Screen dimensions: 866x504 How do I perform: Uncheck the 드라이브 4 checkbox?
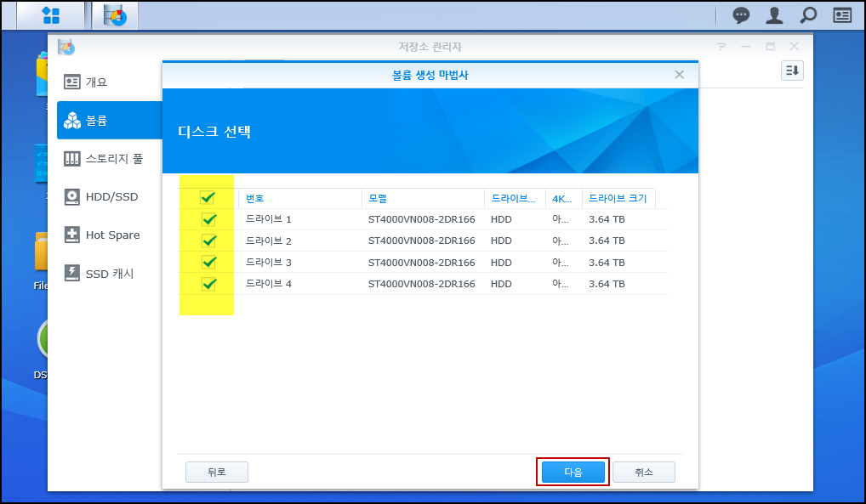coord(208,284)
